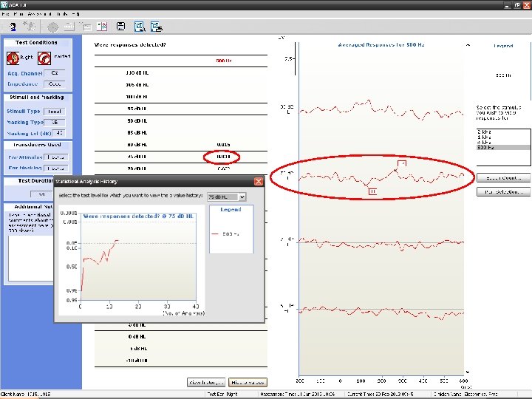This screenshot has width=532, height=399.
Task: Open the Tools menu
Action: pos(62,14)
